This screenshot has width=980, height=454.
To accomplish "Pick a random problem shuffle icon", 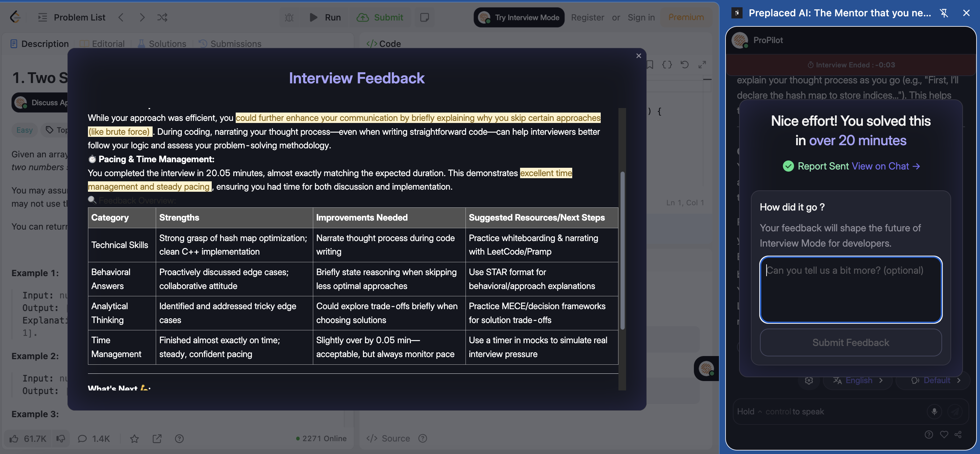I will click(x=162, y=17).
